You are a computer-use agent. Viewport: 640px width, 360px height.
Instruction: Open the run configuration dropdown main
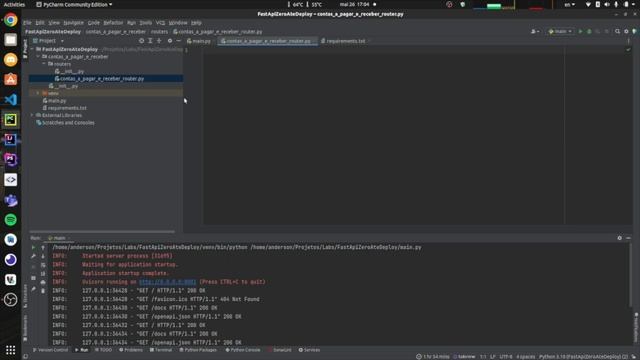point(560,31)
